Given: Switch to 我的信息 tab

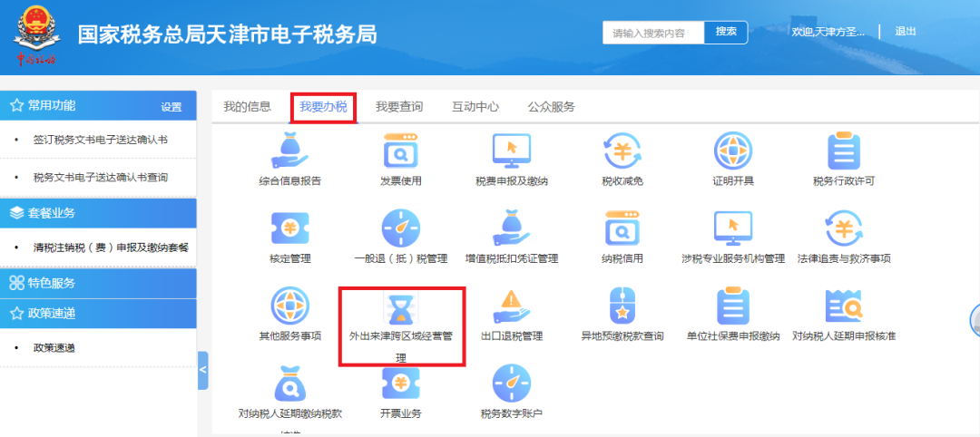Looking at the screenshot, I should 248,107.
